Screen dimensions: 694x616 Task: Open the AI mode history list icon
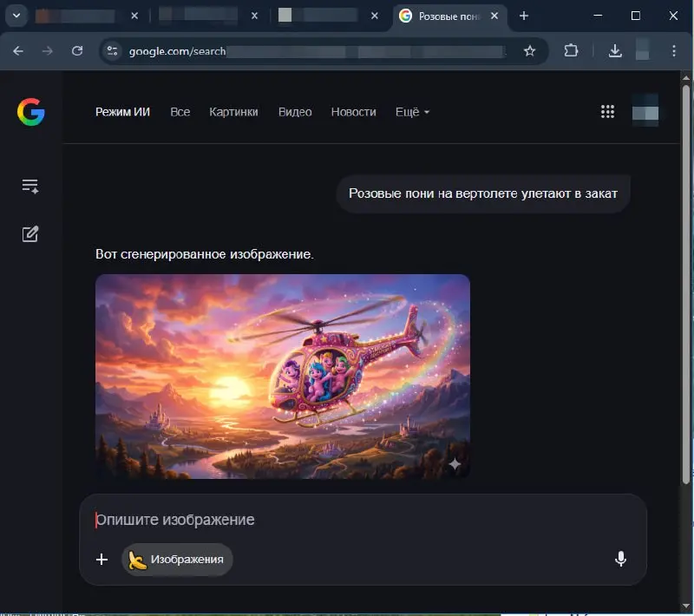click(x=30, y=187)
